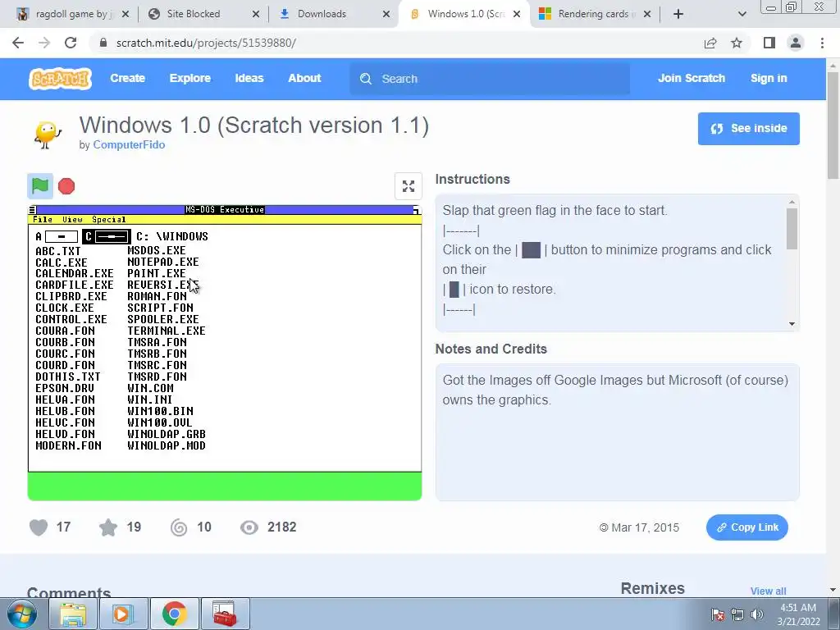Click the remix spiral icon
Image resolution: width=840 pixels, height=630 pixels.
coord(179,527)
